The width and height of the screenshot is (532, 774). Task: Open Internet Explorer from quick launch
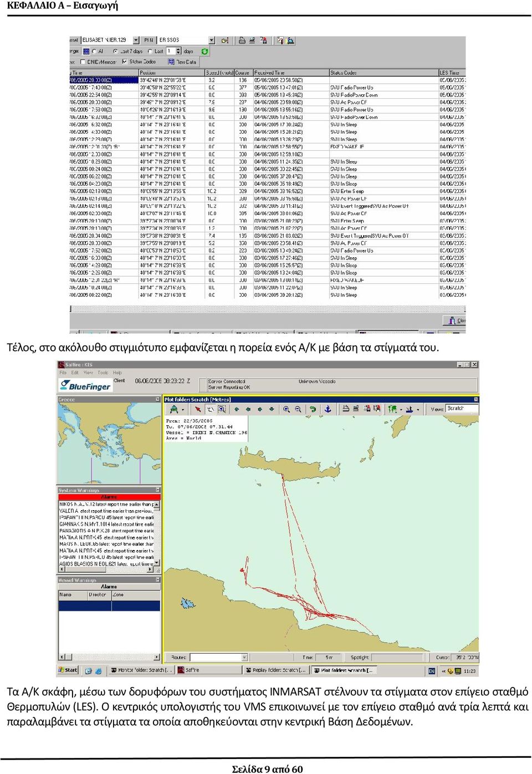99,670
